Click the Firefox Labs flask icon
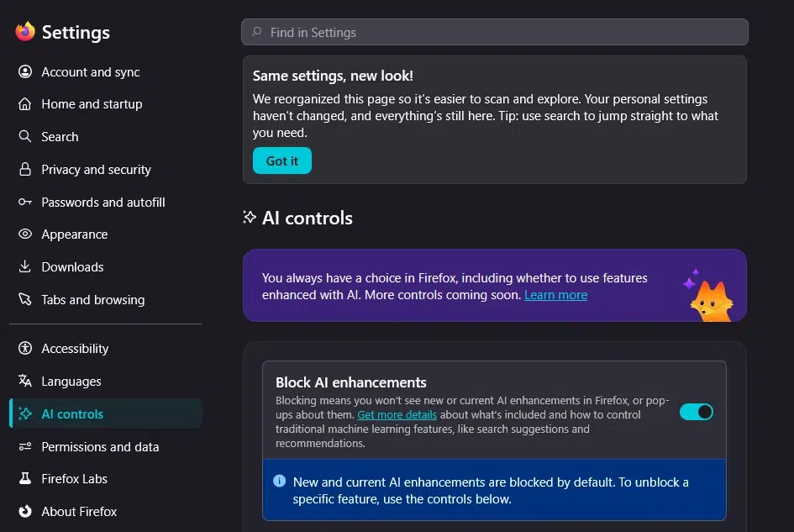The image size is (794, 532). point(25,478)
